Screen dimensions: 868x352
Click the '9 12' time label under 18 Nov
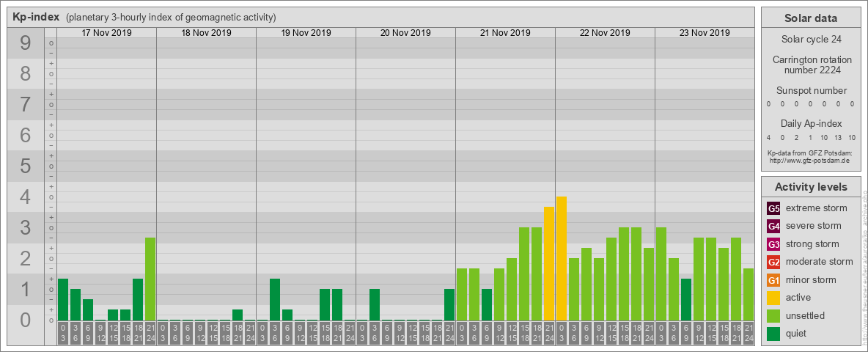200,333
